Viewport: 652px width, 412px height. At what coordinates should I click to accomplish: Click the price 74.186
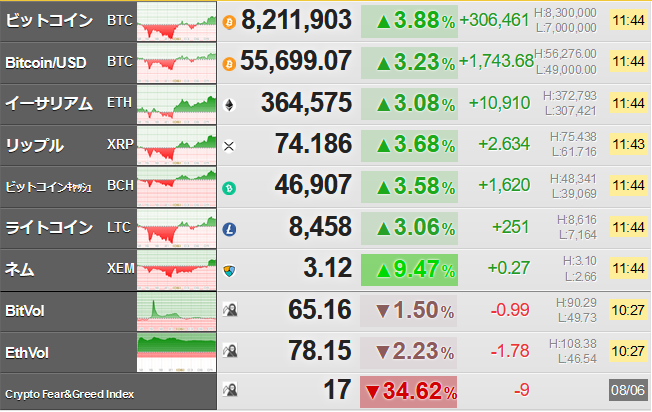(314, 144)
